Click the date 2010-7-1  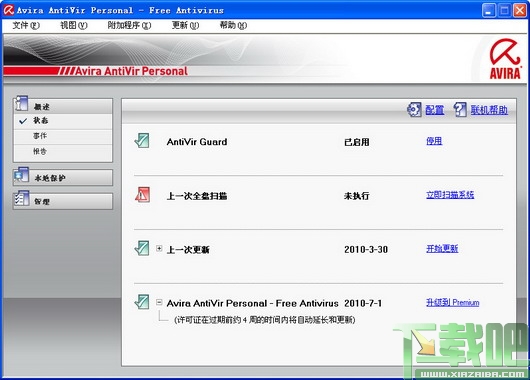[363, 303]
